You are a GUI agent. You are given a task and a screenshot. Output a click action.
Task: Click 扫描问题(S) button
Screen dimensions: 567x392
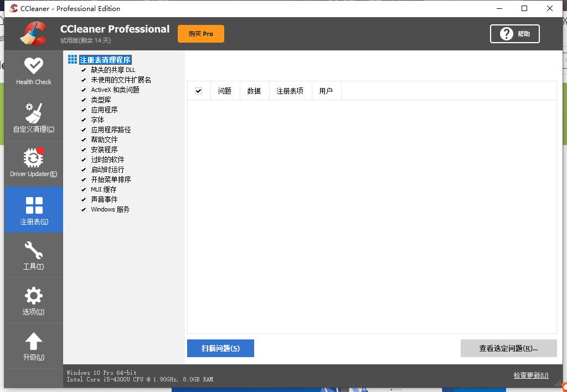click(220, 348)
